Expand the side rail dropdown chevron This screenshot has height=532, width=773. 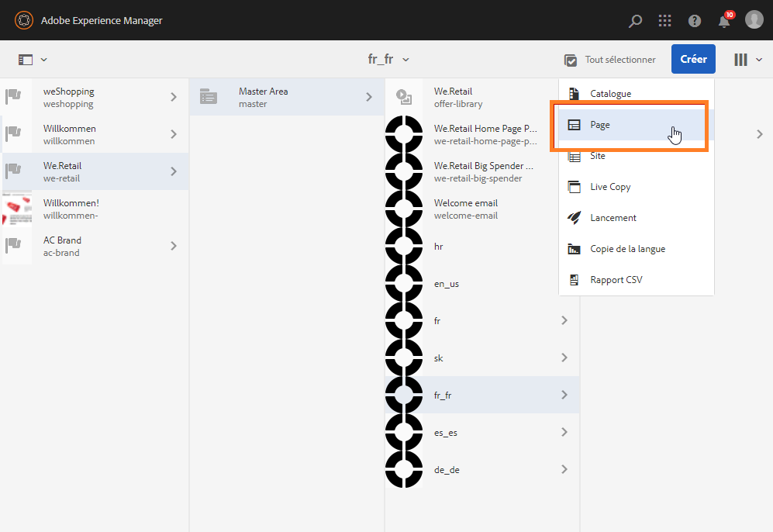[44, 60]
